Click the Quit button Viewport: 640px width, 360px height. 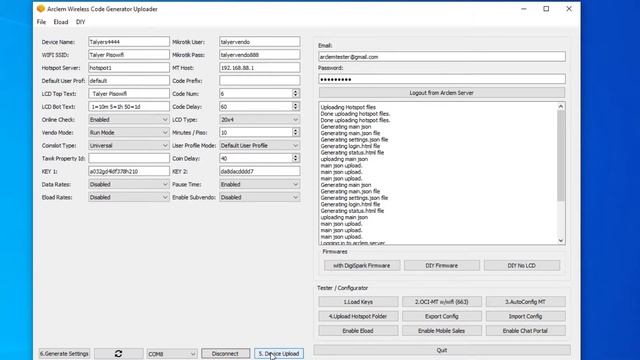click(442, 350)
